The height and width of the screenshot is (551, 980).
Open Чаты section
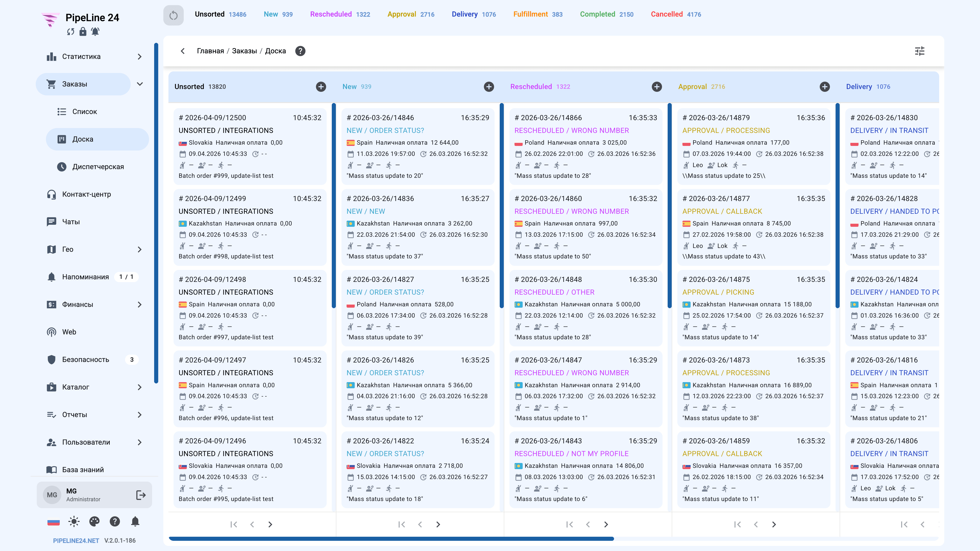92,222
